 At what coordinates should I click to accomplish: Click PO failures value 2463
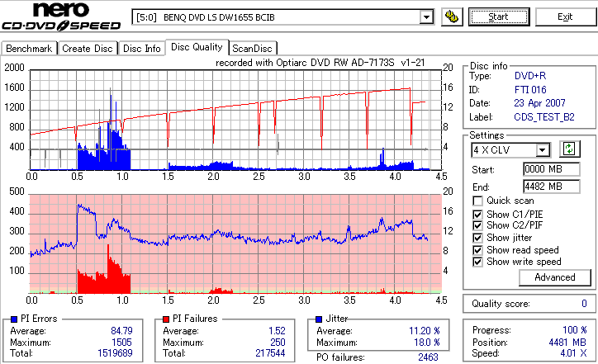pos(429,357)
